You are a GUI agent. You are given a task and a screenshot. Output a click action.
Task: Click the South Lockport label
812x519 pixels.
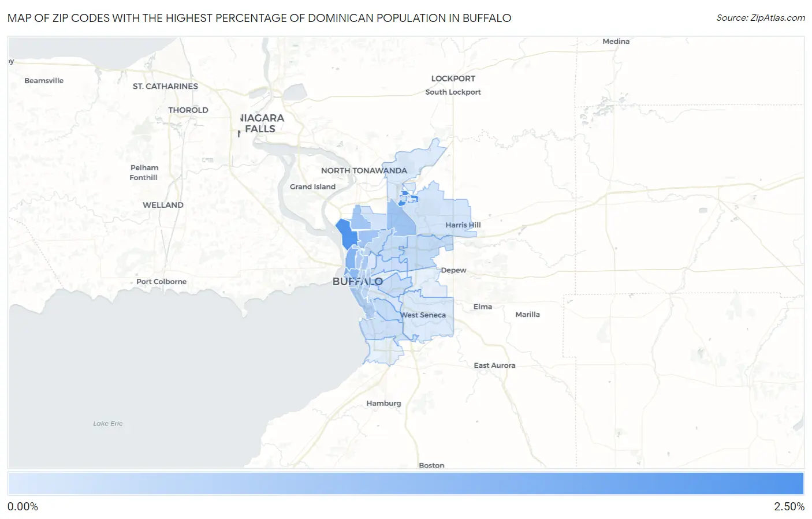[453, 92]
